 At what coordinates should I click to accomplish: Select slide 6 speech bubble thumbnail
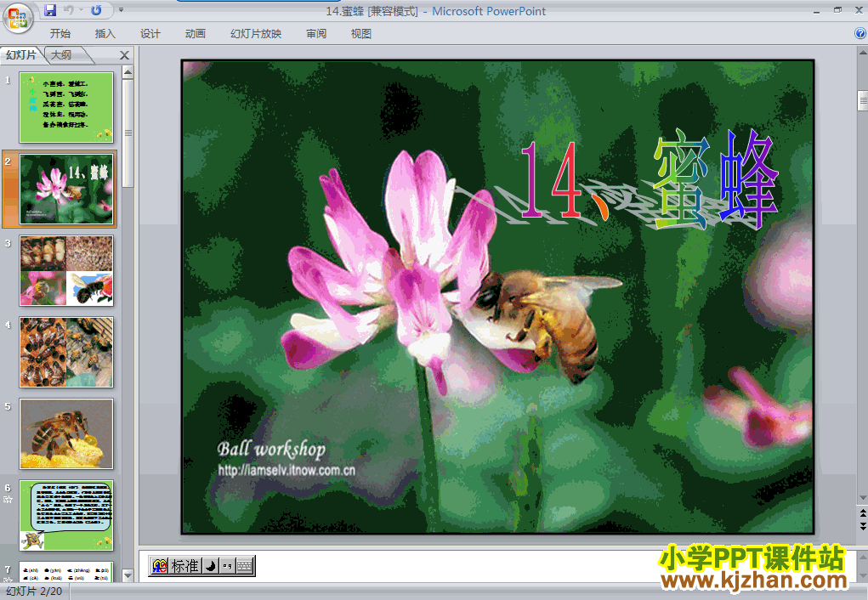(x=66, y=515)
